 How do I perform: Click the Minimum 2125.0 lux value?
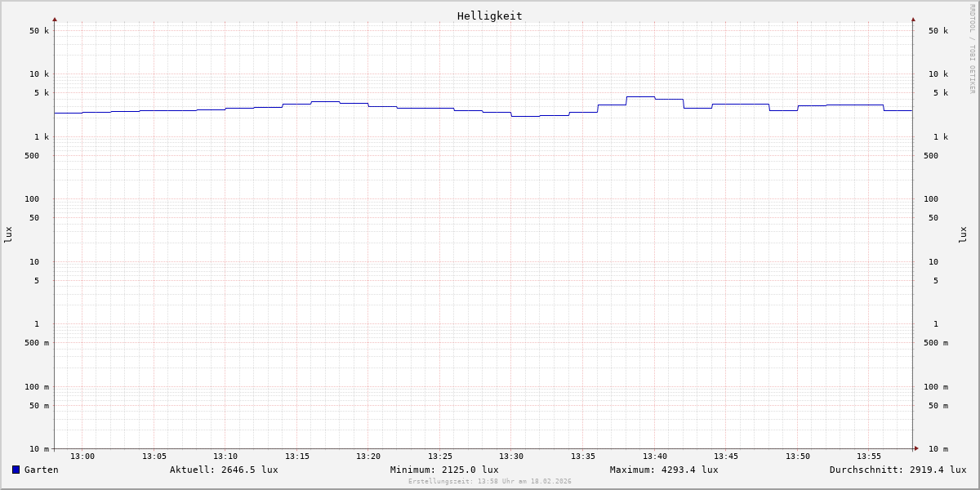coord(444,470)
